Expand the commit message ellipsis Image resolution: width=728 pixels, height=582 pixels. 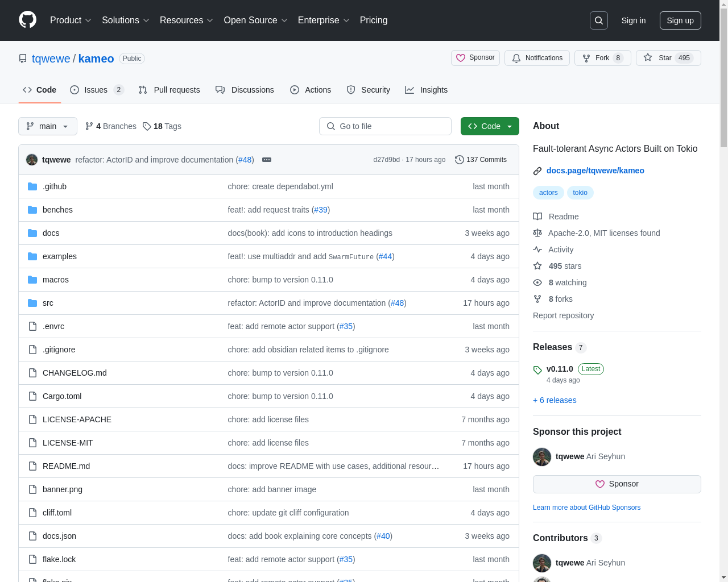point(267,160)
